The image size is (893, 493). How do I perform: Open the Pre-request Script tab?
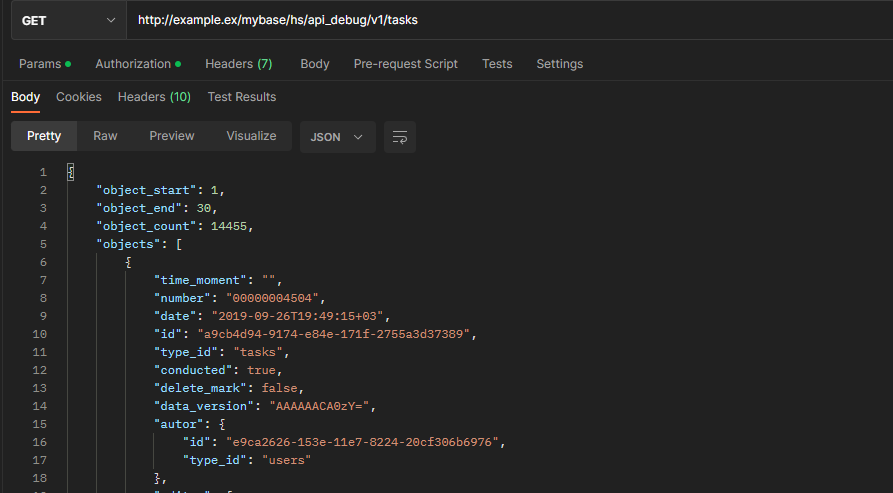(405, 64)
